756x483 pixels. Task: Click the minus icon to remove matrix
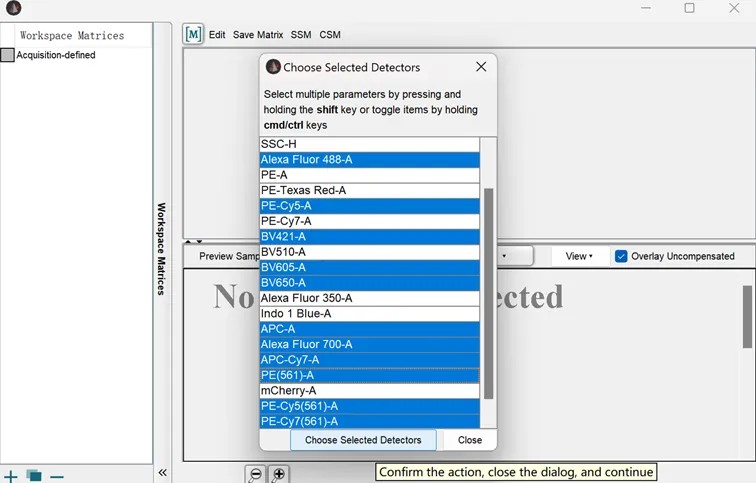(57, 476)
